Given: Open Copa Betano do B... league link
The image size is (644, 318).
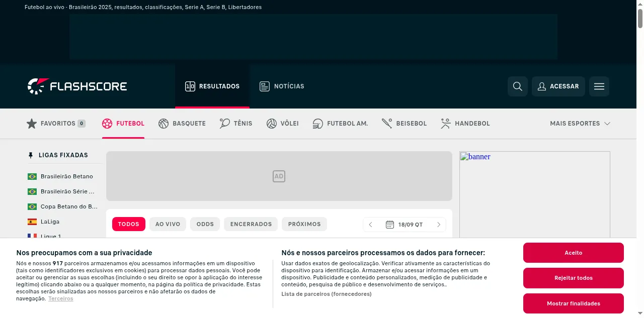Looking at the screenshot, I should (69, 206).
